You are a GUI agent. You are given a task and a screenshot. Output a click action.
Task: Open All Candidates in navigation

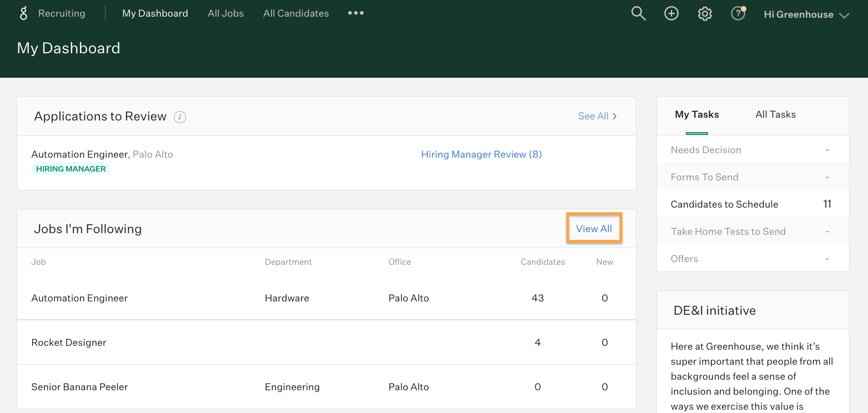point(296,13)
